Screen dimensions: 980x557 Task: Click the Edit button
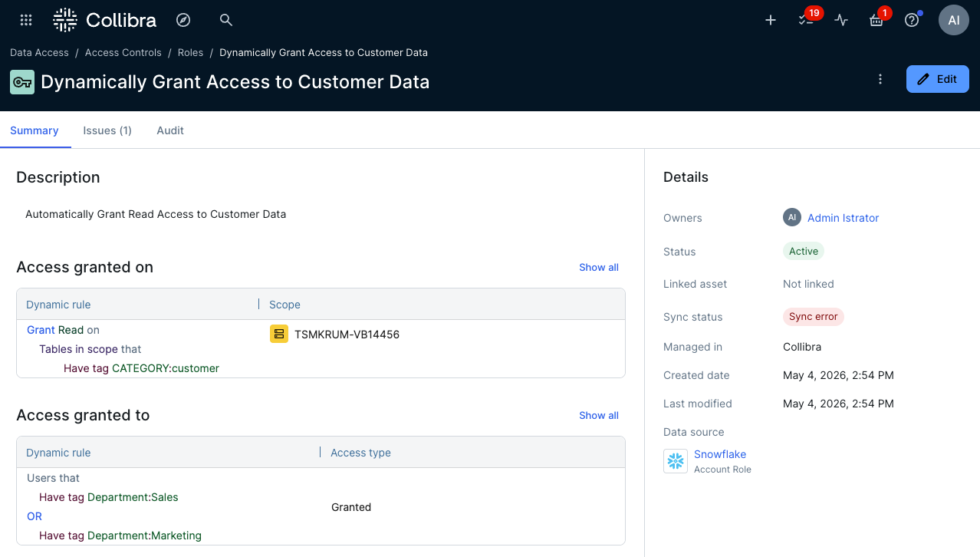click(937, 79)
